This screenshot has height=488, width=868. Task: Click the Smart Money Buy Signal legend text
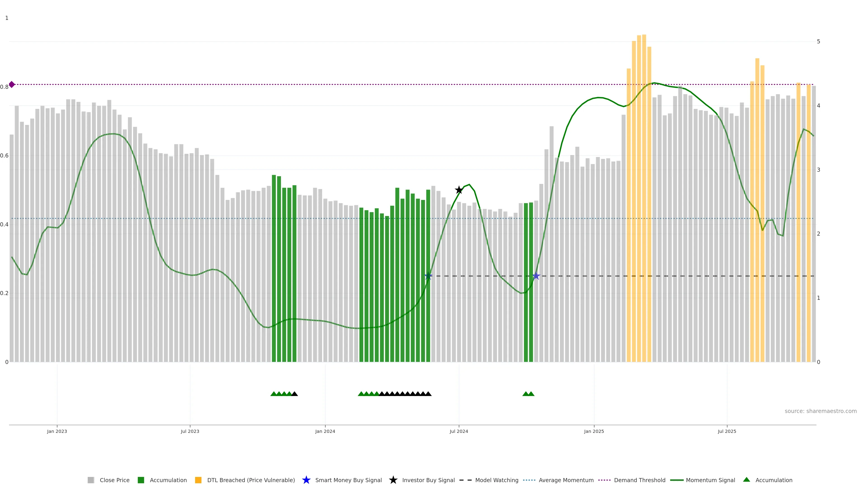[x=348, y=480]
